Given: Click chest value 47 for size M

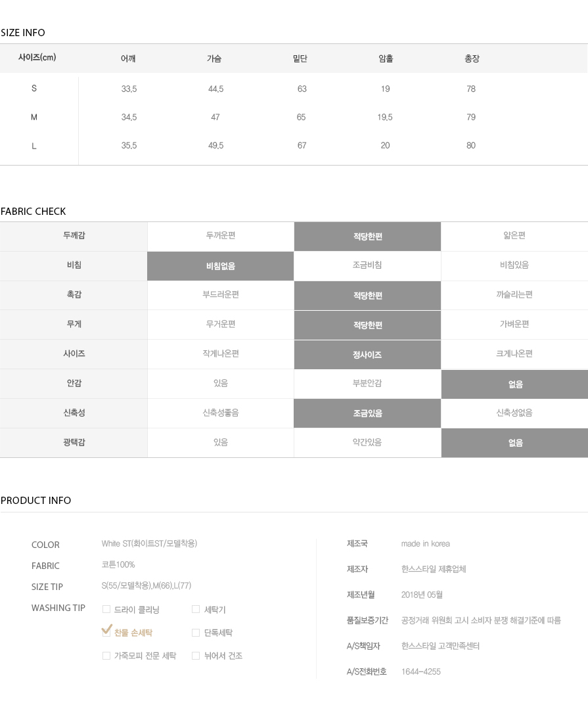Looking at the screenshot, I should 215,117.
